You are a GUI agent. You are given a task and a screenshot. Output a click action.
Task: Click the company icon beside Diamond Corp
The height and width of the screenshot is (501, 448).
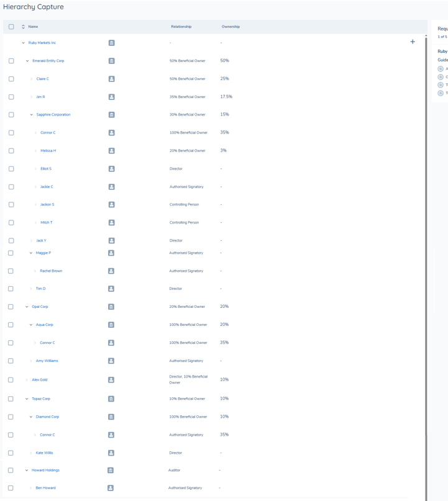tap(111, 417)
